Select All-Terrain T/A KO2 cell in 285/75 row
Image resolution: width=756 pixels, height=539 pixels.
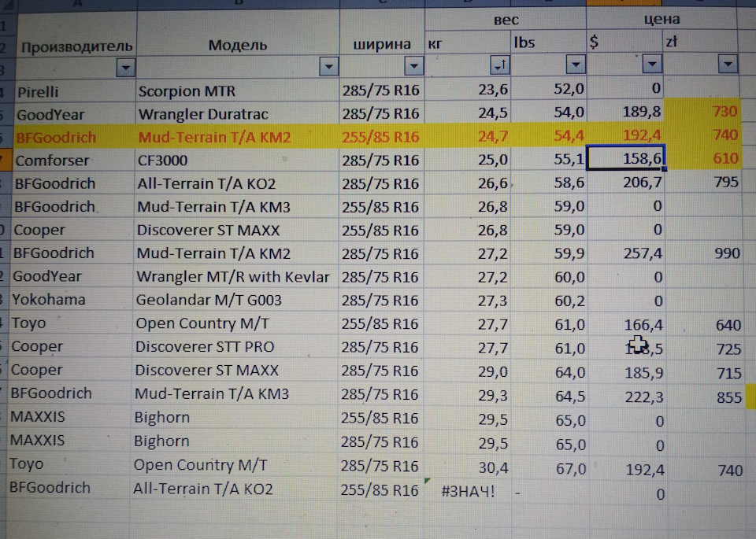click(x=235, y=183)
